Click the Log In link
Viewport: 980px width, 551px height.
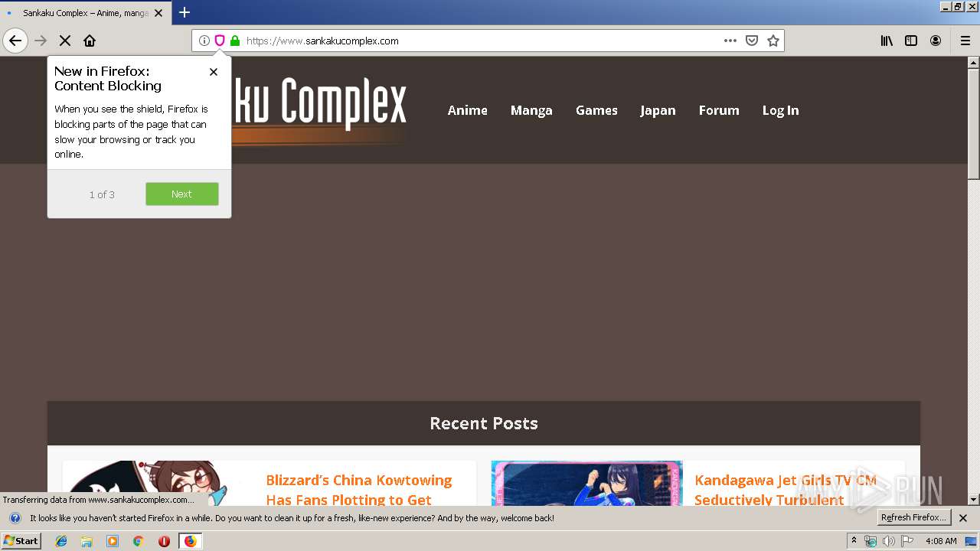(780, 110)
